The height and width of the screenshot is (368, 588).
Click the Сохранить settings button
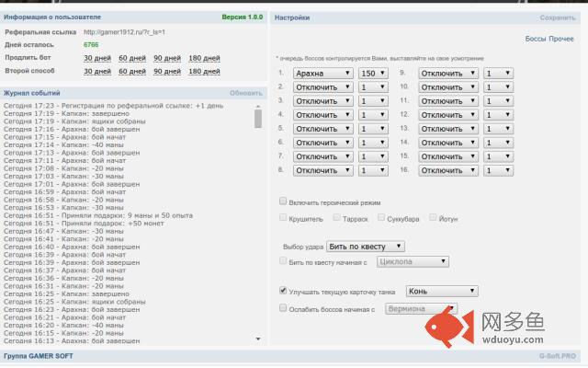(558, 17)
